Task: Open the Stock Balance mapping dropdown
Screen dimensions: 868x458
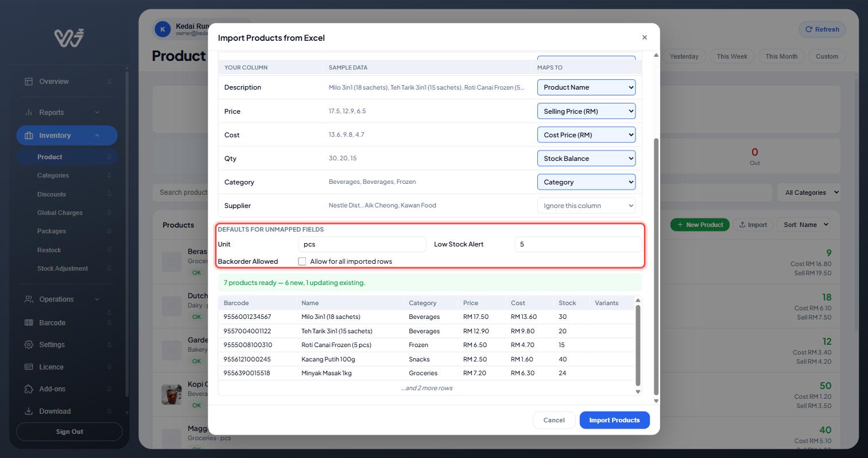Action: (586, 158)
